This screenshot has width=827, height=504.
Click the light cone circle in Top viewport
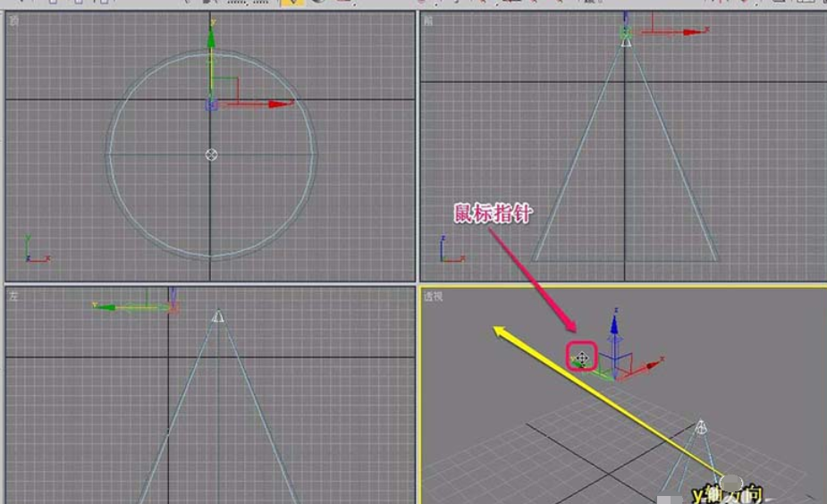211,155
